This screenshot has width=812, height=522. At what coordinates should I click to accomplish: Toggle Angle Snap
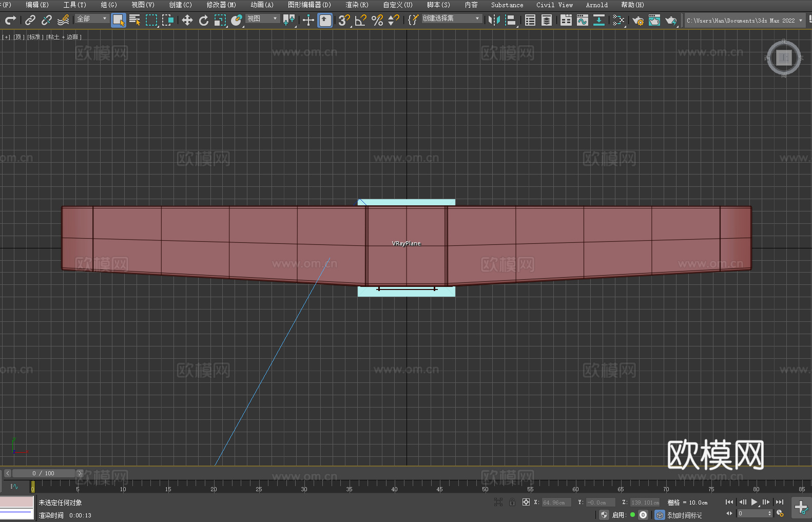click(361, 20)
